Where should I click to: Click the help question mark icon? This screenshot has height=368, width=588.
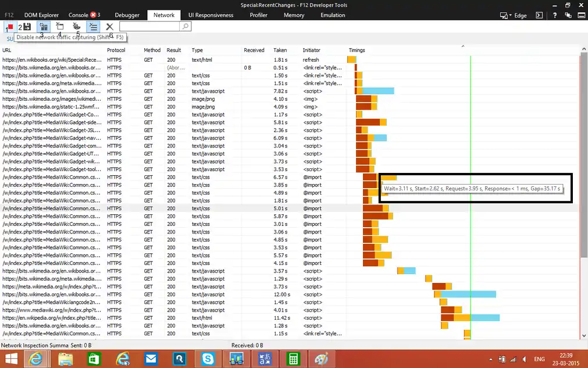[x=555, y=16]
